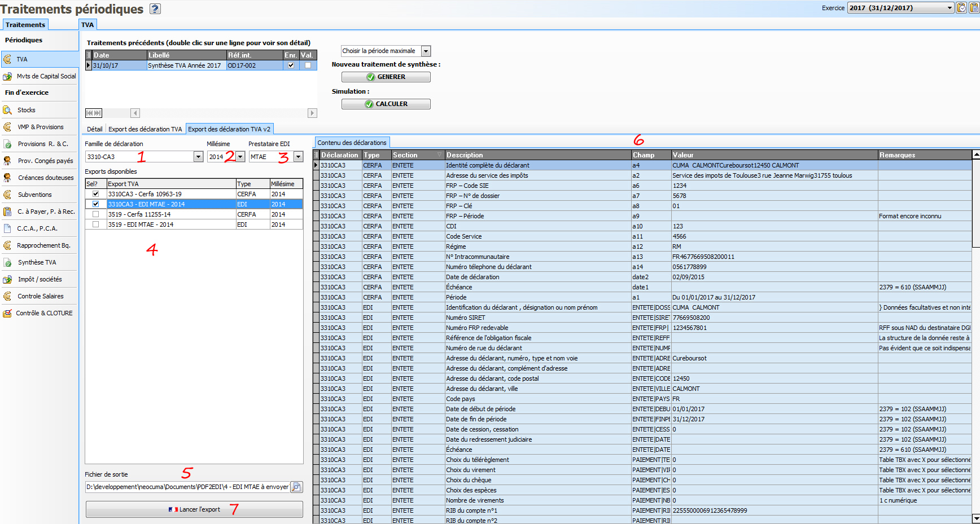Select row Identité complète du déclarant
This screenshot has width=980, height=524.
642,165
